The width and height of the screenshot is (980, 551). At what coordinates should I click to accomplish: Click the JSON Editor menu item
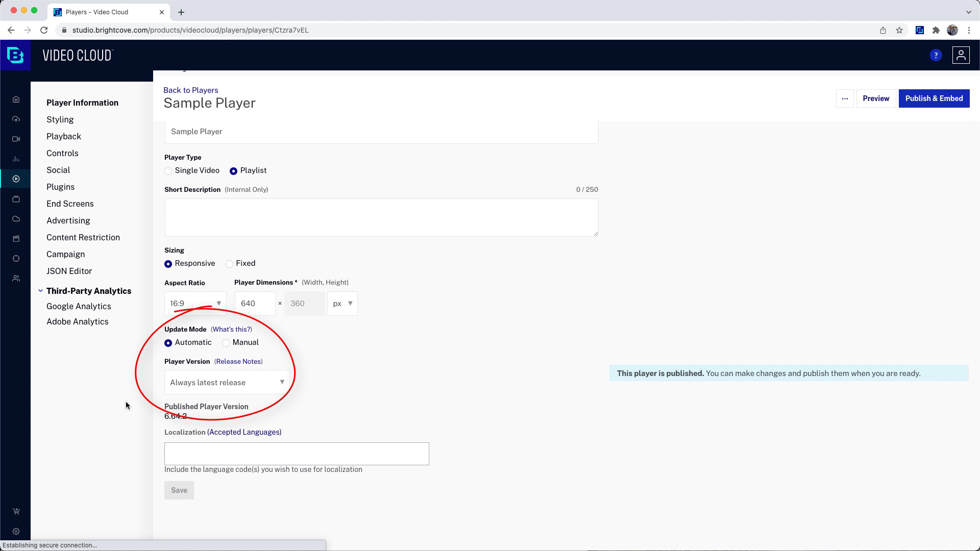(69, 270)
